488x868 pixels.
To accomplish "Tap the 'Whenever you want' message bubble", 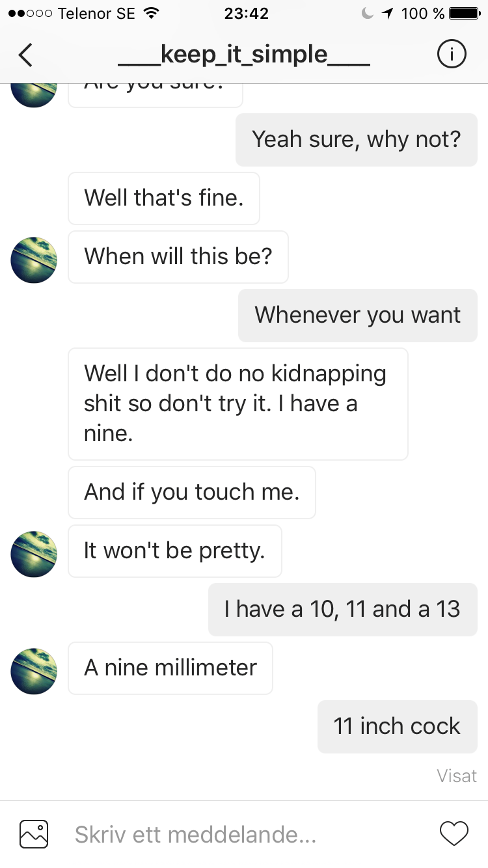I will point(358,316).
